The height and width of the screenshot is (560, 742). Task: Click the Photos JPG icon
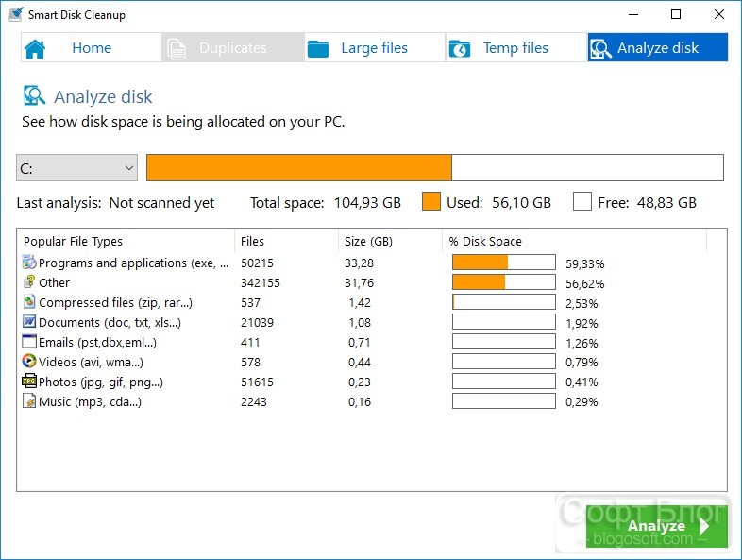pos(29,382)
